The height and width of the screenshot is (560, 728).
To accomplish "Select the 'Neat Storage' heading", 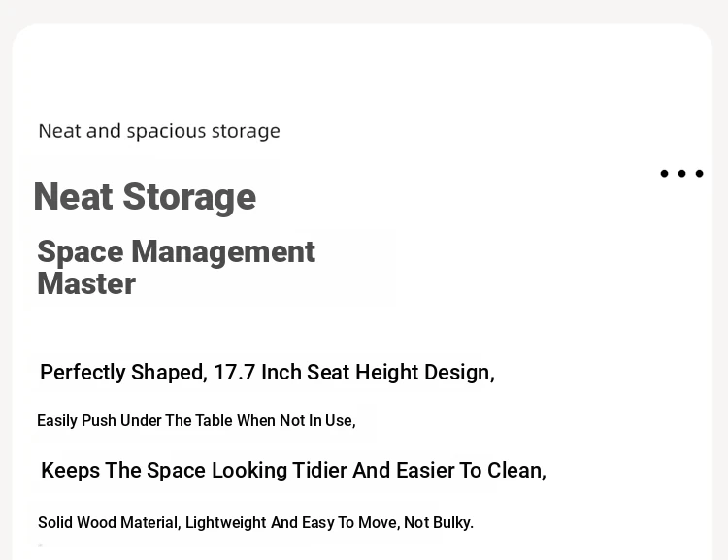I will pyautogui.click(x=145, y=197).
